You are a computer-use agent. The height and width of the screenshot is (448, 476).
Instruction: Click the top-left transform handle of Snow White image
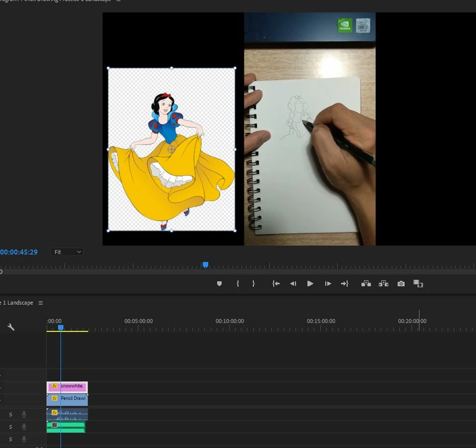click(109, 68)
